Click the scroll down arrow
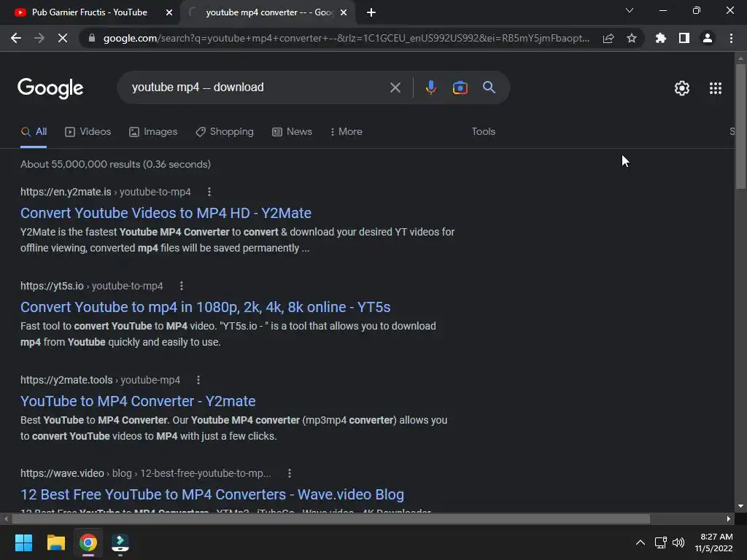The width and height of the screenshot is (747, 560). [740, 506]
